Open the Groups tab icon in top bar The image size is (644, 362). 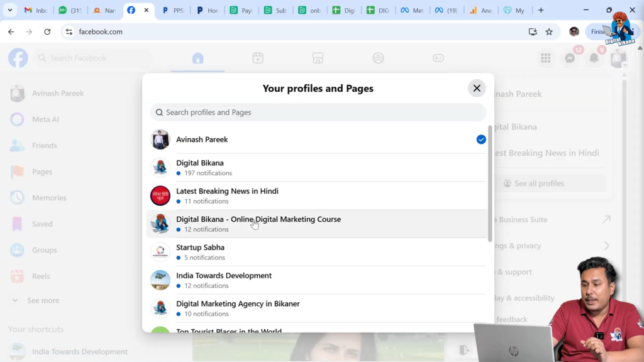pyautogui.click(x=378, y=58)
